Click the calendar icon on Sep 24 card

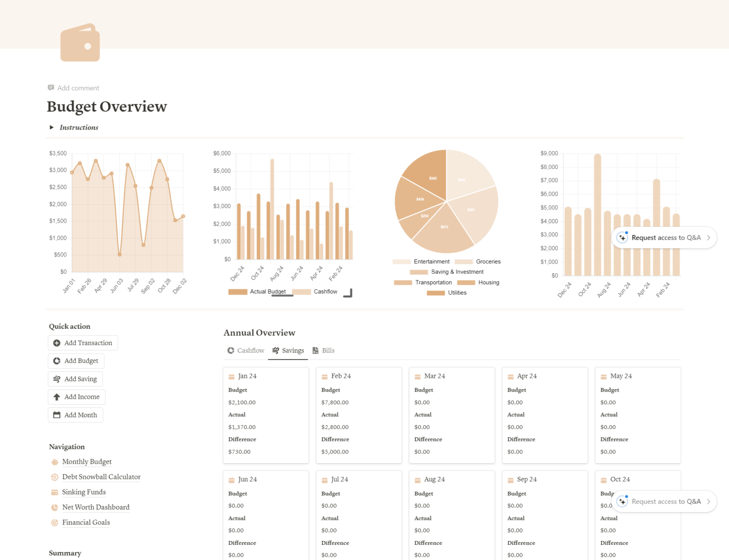click(x=511, y=480)
